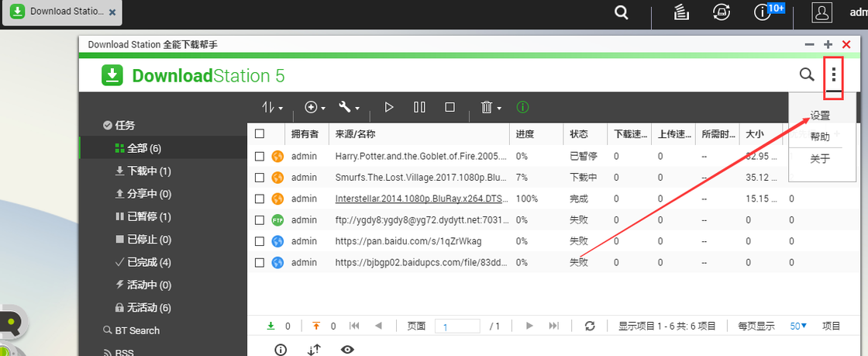
Task: Click the three-dot more options icon
Action: point(834,74)
